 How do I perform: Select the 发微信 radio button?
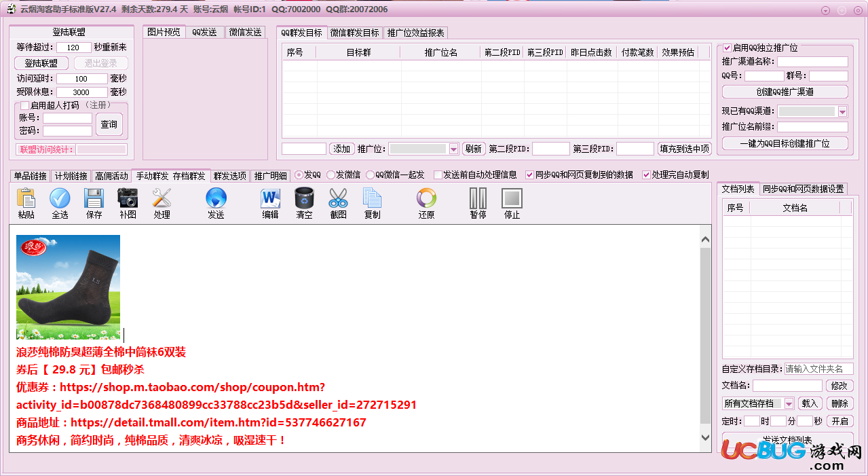331,175
